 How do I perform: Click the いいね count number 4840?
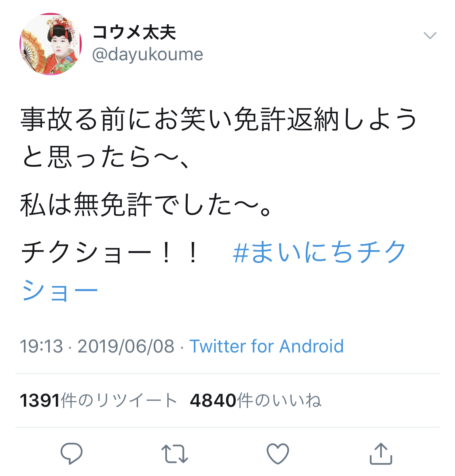pos(213,400)
